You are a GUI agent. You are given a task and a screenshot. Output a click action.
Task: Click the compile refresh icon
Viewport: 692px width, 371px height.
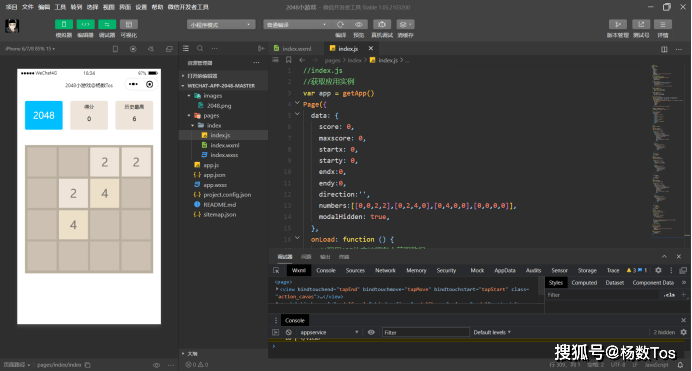point(340,24)
